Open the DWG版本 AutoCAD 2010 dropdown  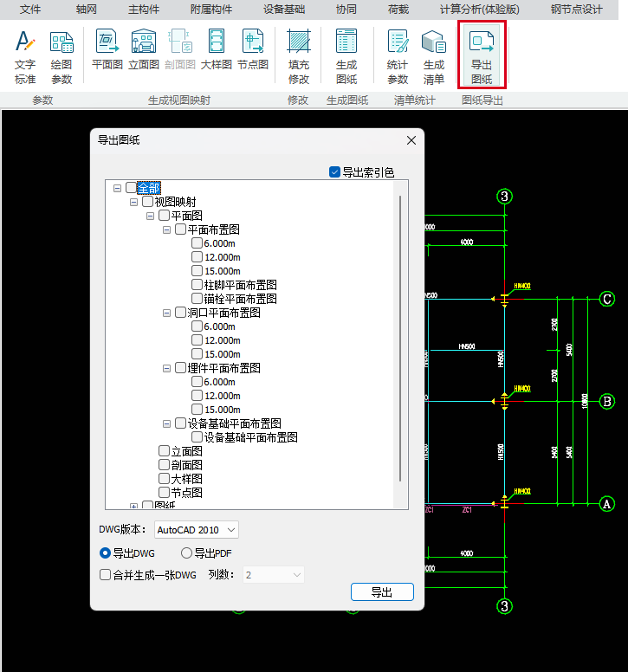(196, 530)
